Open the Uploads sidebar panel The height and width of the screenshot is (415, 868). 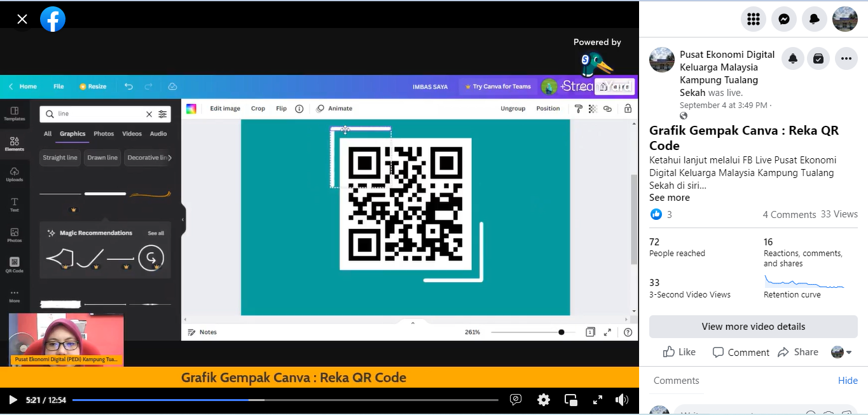(x=15, y=174)
